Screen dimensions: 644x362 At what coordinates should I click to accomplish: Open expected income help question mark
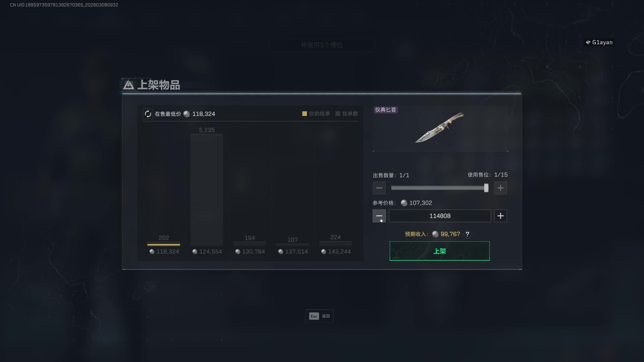coord(467,234)
